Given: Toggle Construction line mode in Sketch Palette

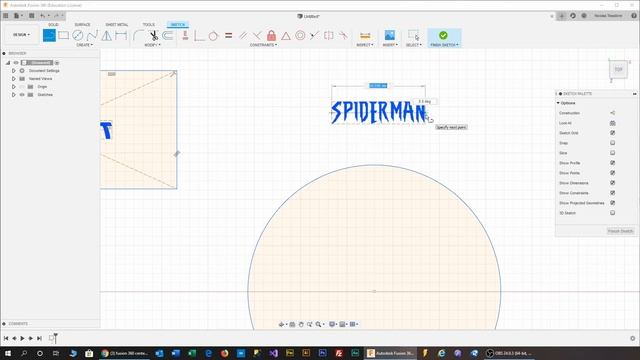Looking at the screenshot, I should tap(612, 113).
